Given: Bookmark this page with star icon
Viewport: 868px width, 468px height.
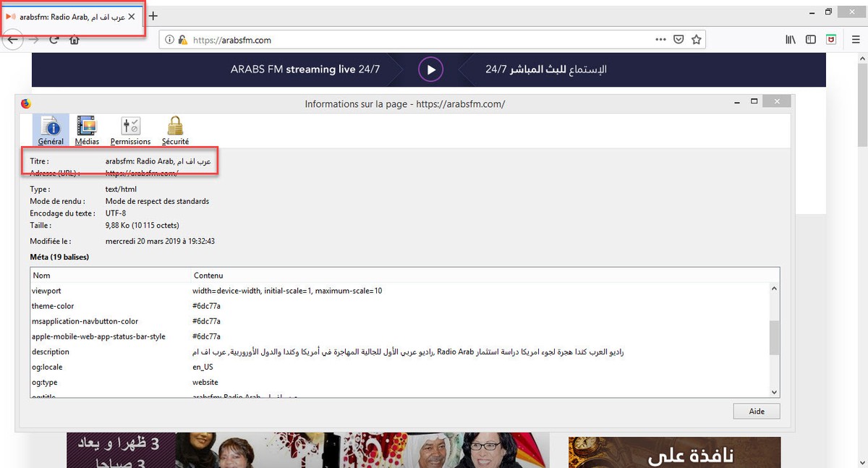Looking at the screenshot, I should click(697, 40).
